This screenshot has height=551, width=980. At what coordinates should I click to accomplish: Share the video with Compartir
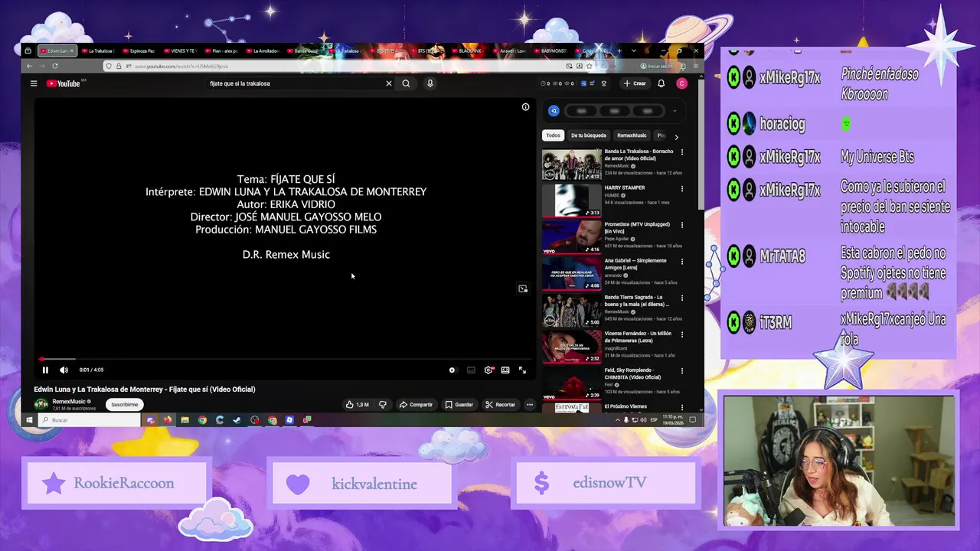click(x=416, y=404)
